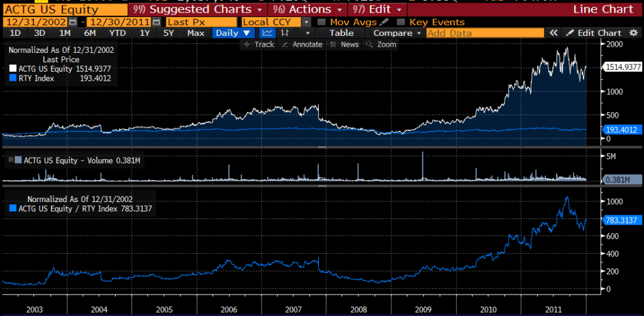Click the white ACTG US Equity legend swatch

[13, 69]
